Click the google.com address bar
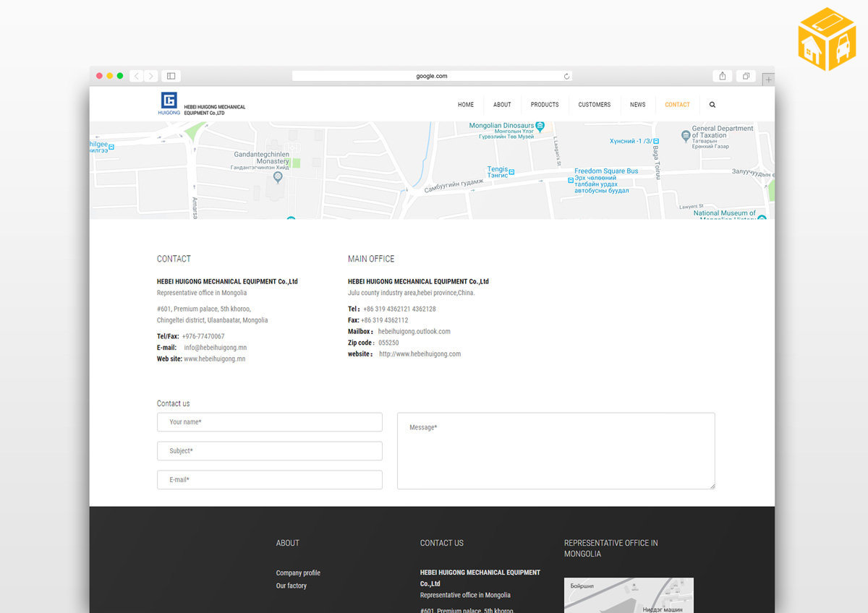This screenshot has width=868, height=613. pyautogui.click(x=432, y=76)
